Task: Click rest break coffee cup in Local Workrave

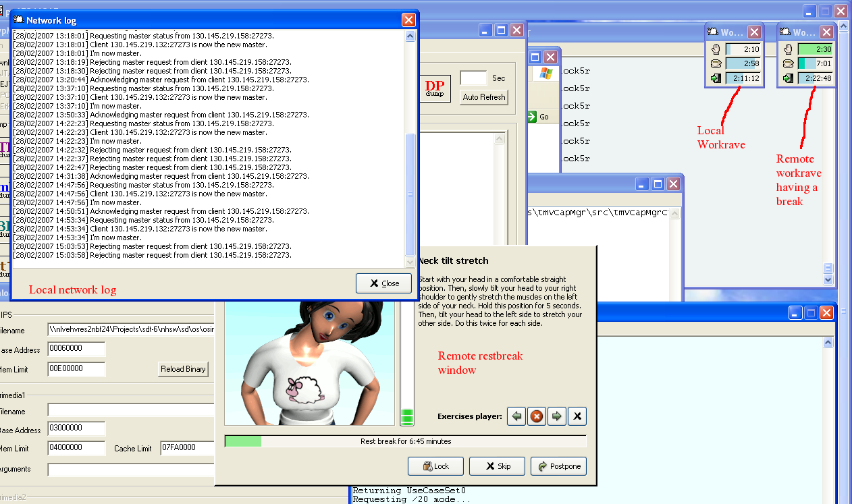Action: point(716,63)
